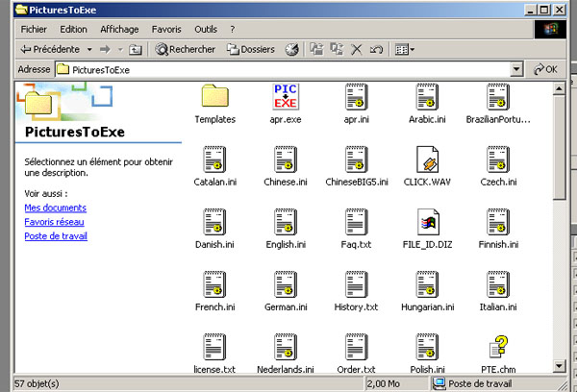
Task: Select the French.ini file icon
Action: pos(214,284)
